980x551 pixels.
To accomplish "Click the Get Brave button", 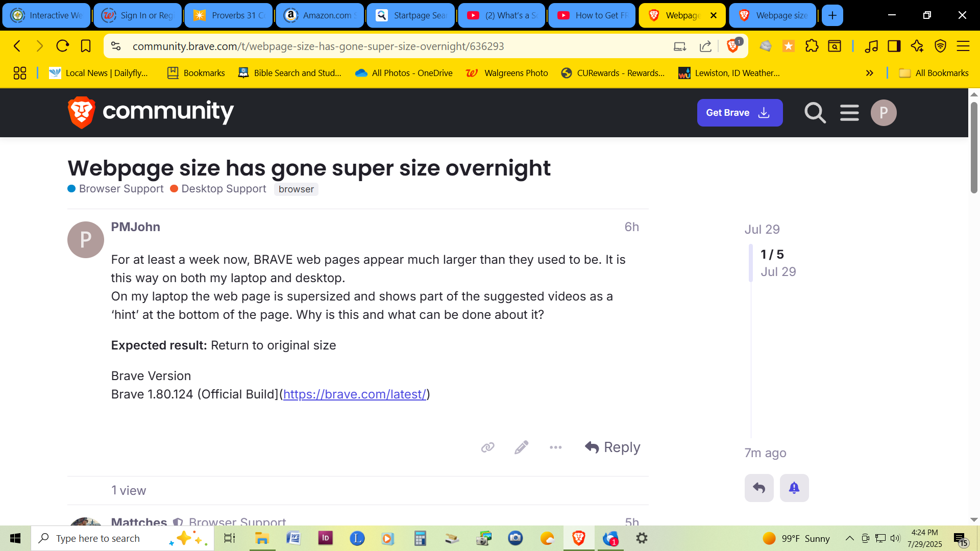I will (740, 113).
